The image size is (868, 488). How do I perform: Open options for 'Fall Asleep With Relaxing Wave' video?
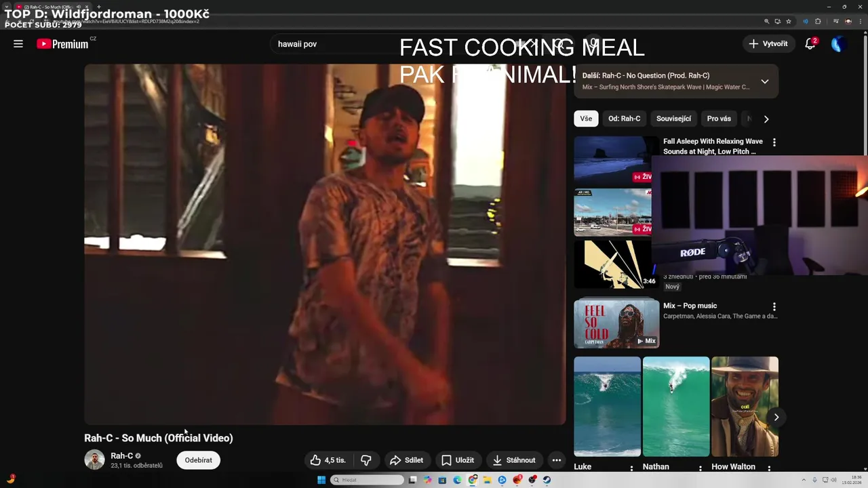(x=774, y=142)
